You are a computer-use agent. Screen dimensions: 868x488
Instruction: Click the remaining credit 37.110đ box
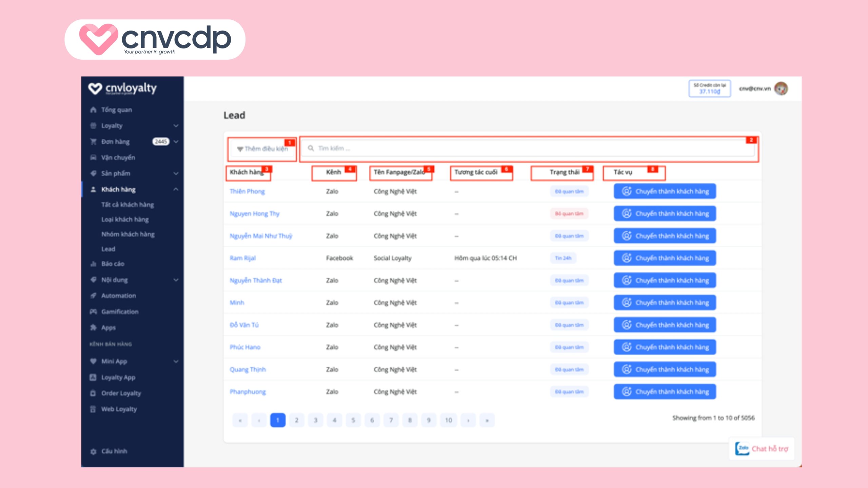710,88
